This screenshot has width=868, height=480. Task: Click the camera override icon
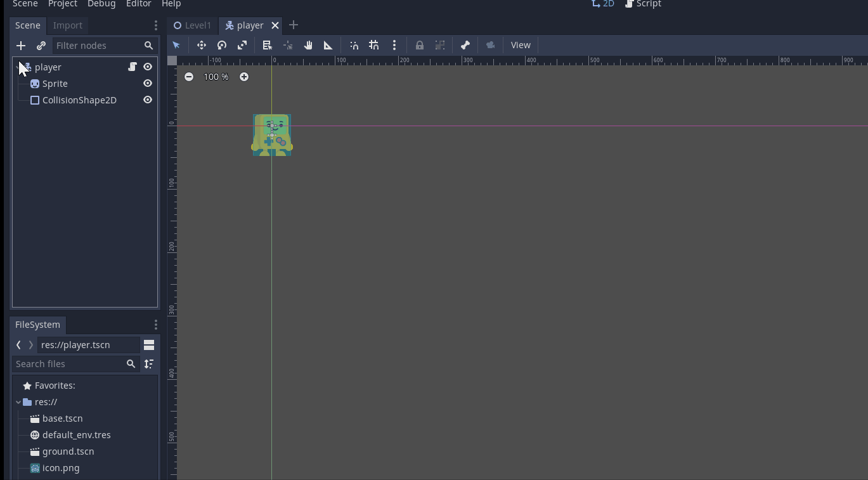point(490,45)
